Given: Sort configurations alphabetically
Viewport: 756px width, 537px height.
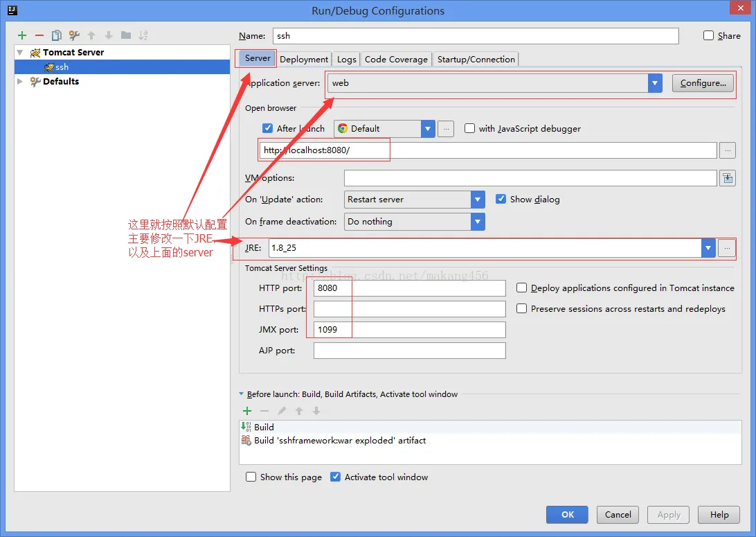Looking at the screenshot, I should point(143,35).
